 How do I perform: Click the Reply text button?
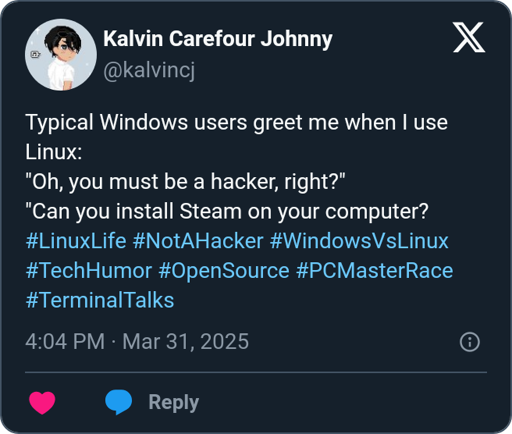[174, 402]
